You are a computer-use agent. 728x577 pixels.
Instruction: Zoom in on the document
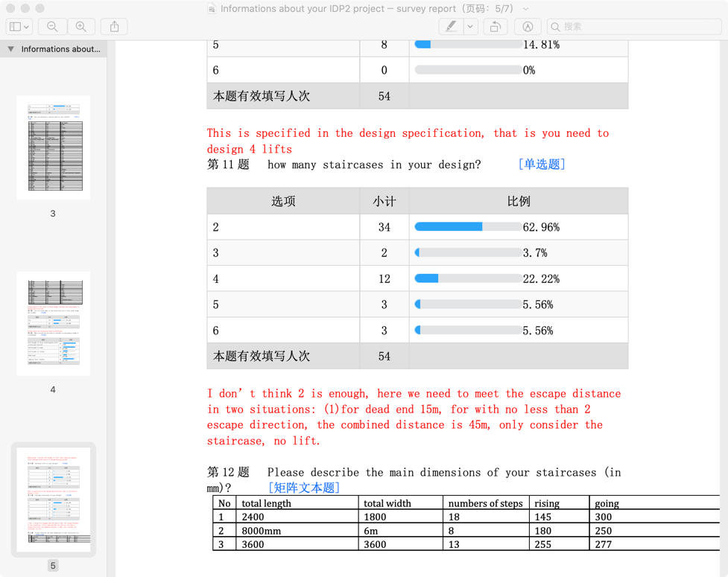tap(81, 27)
